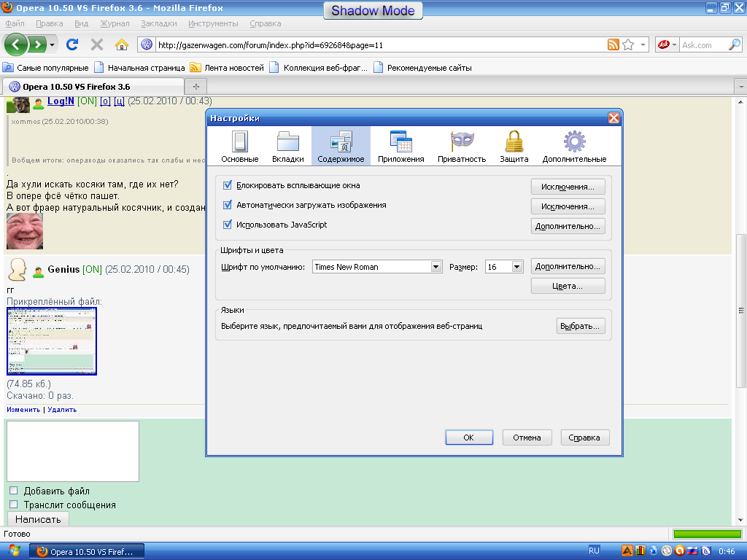Open fonts Дополнительно button
This screenshot has width=747, height=560.
(x=568, y=266)
